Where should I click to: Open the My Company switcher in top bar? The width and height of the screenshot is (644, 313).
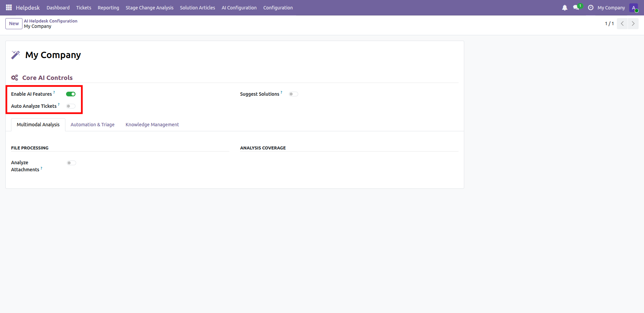tap(611, 7)
